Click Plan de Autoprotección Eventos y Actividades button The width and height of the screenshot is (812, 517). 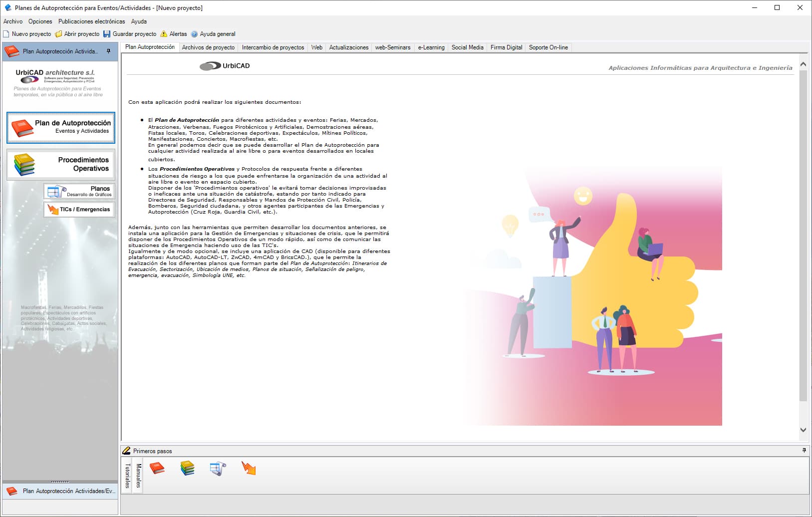click(61, 128)
